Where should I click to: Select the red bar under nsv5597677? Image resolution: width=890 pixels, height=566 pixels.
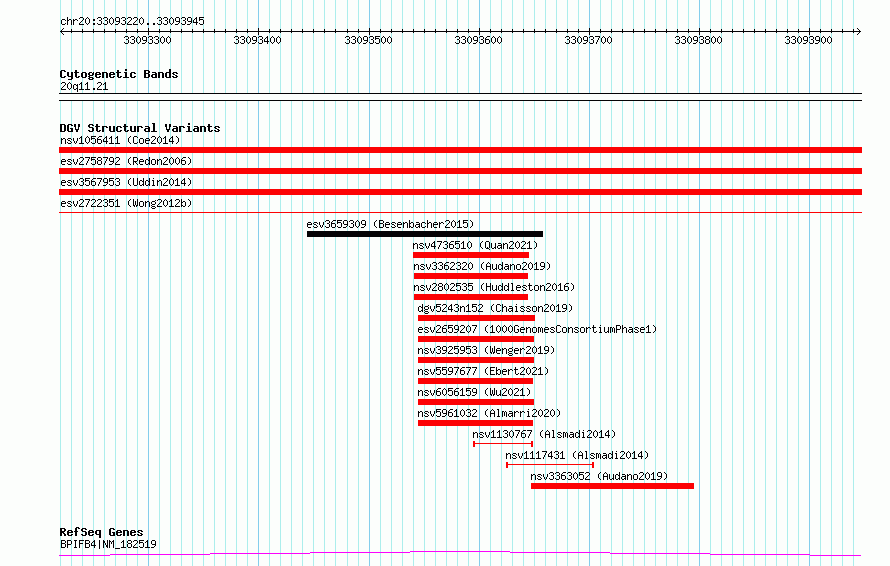[476, 381]
